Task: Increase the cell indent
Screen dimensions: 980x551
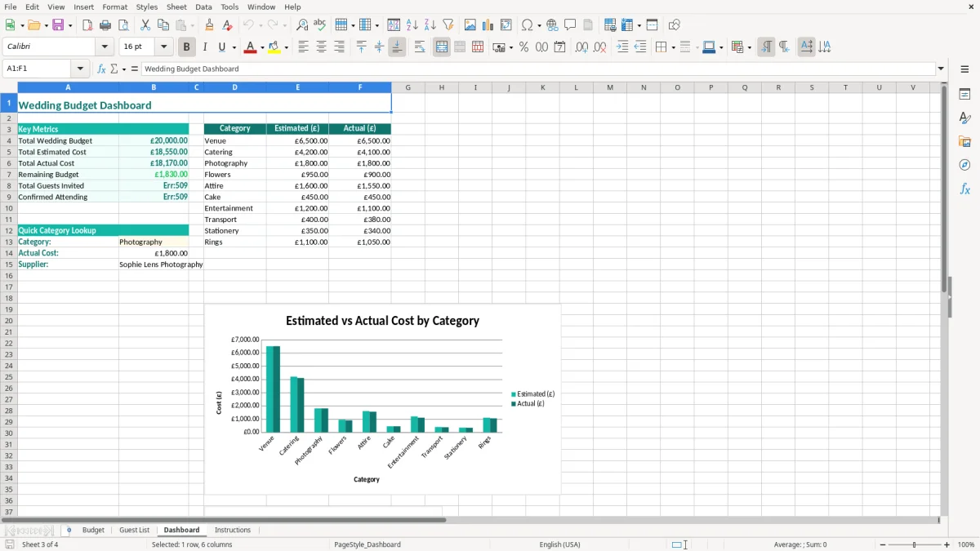Action: pyautogui.click(x=622, y=47)
